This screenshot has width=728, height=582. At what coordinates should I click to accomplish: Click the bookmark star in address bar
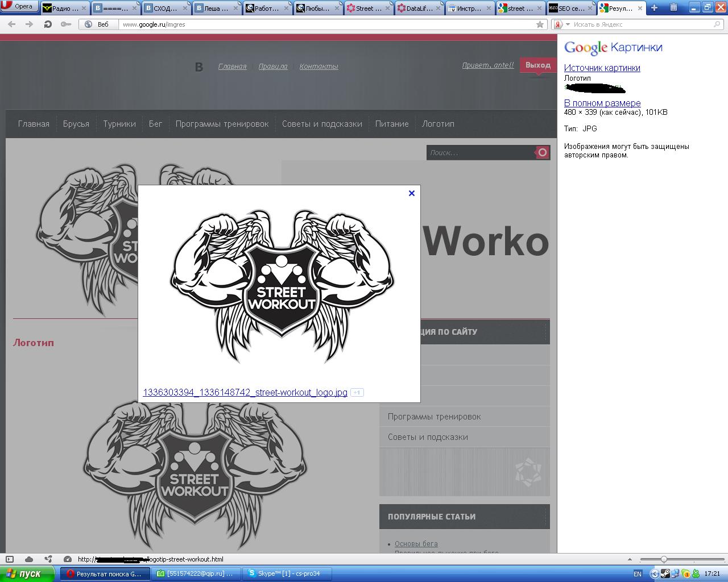tap(540, 24)
